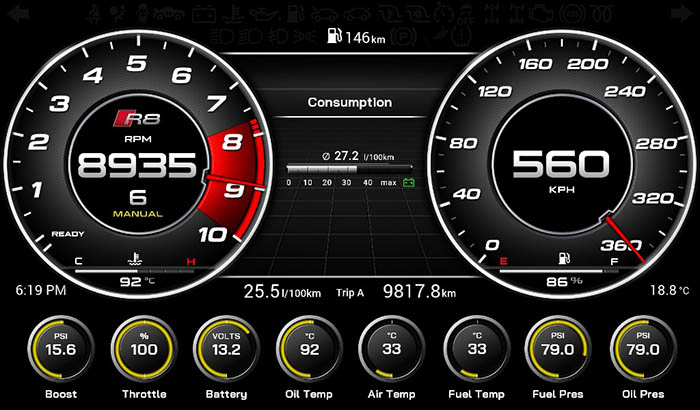Tap the 27.2 l/100km average value
700x410 pixels.
358,156
